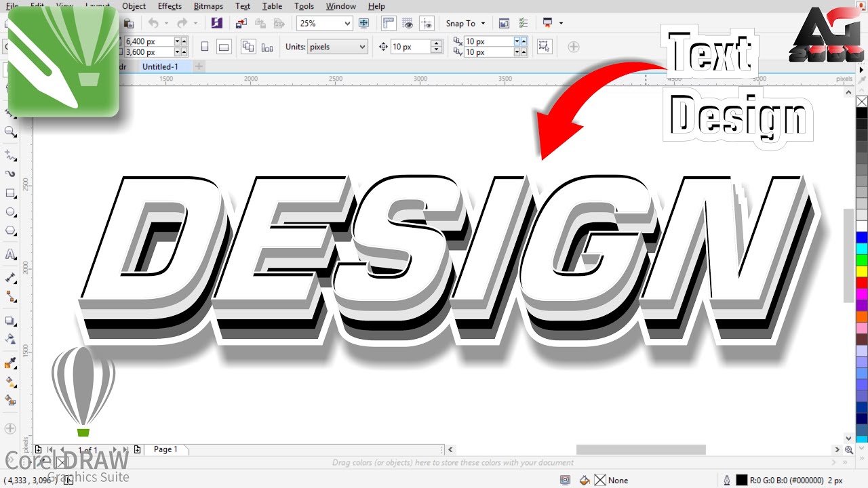Select the Interactive Fill tool
This screenshot has height=488, width=868.
click(x=10, y=382)
